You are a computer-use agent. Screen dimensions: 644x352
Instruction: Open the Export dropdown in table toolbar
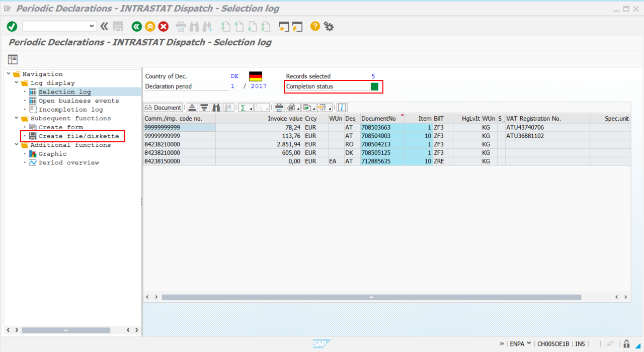(x=308, y=108)
